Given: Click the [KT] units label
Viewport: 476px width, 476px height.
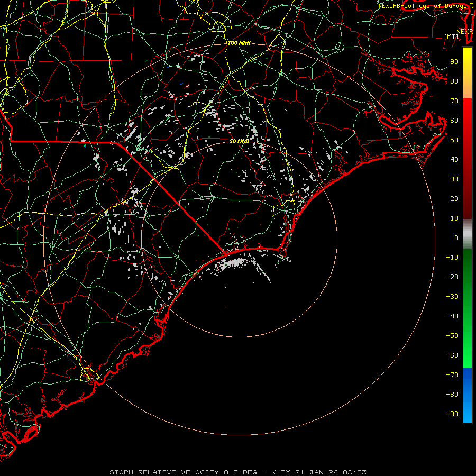Looking at the screenshot, I should click(452, 36).
